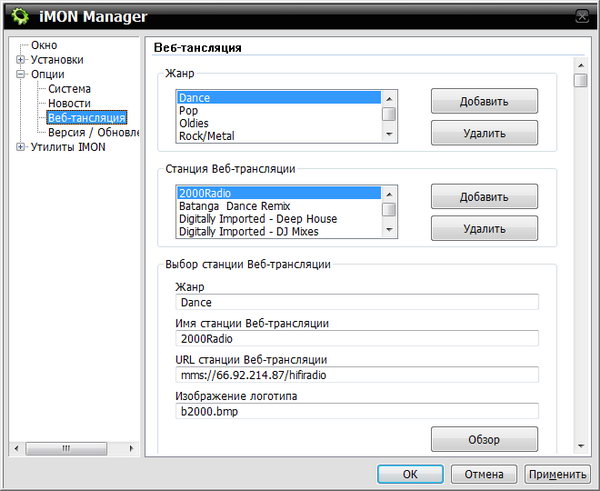600x491 pixels.
Task: Confirm with the OK button
Action: click(x=410, y=474)
